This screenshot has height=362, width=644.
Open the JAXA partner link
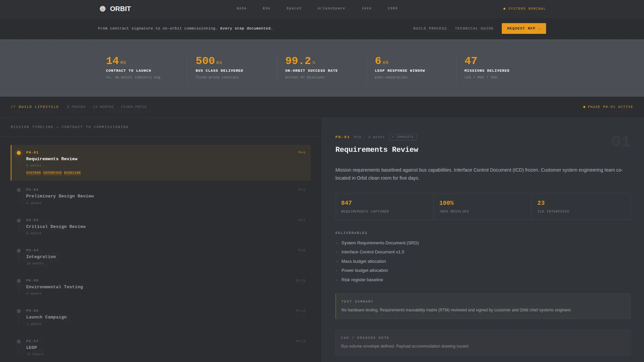[x=366, y=8]
